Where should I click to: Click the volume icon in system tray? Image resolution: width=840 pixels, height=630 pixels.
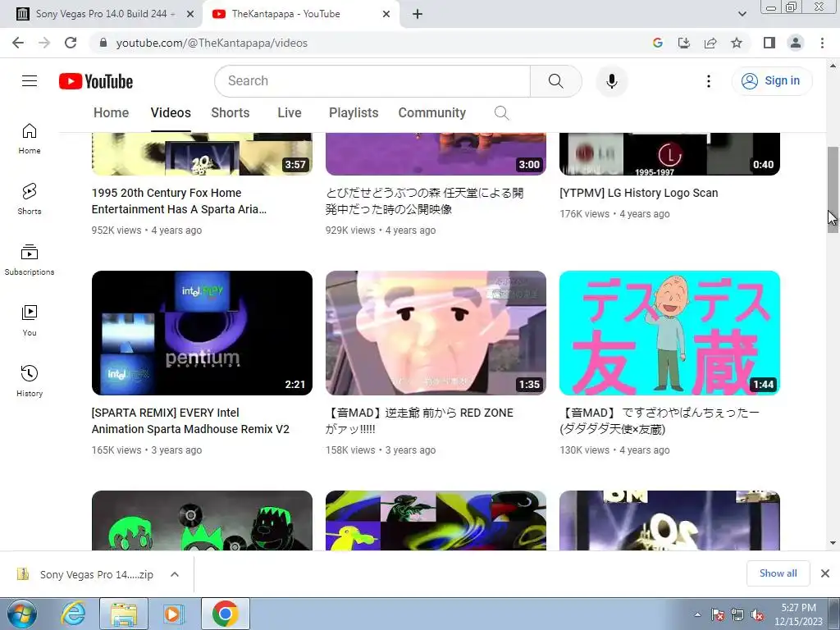[757, 615]
